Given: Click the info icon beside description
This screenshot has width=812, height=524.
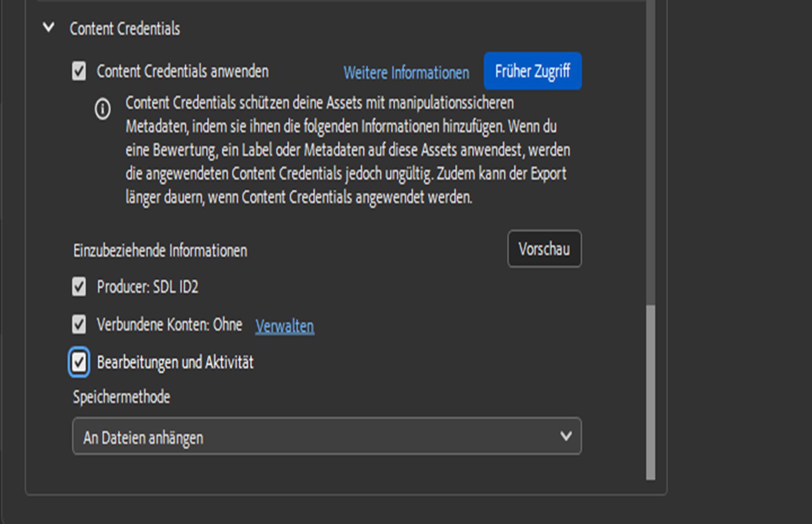Looking at the screenshot, I should [103, 109].
